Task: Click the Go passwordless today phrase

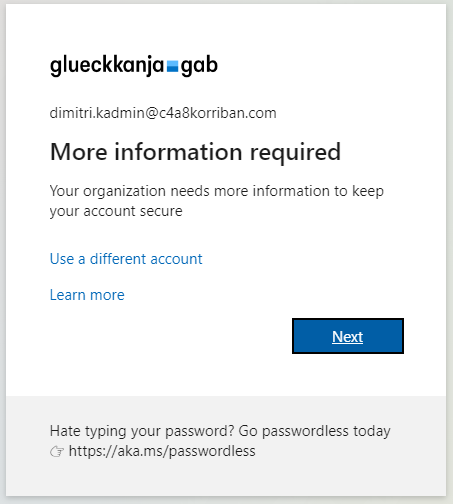Action: pos(314,431)
